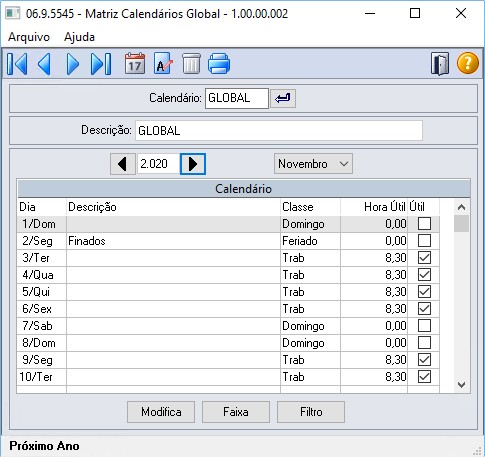
Task: Toggle Útil checkbox for 2/Seg Finados
Action: [424, 241]
